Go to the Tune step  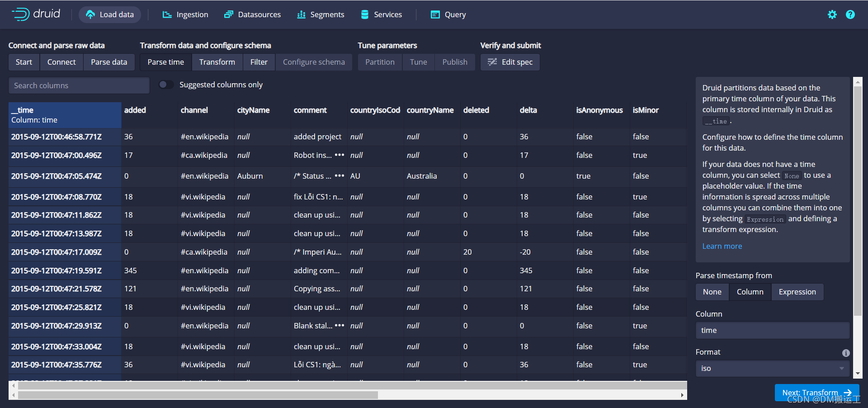point(419,62)
